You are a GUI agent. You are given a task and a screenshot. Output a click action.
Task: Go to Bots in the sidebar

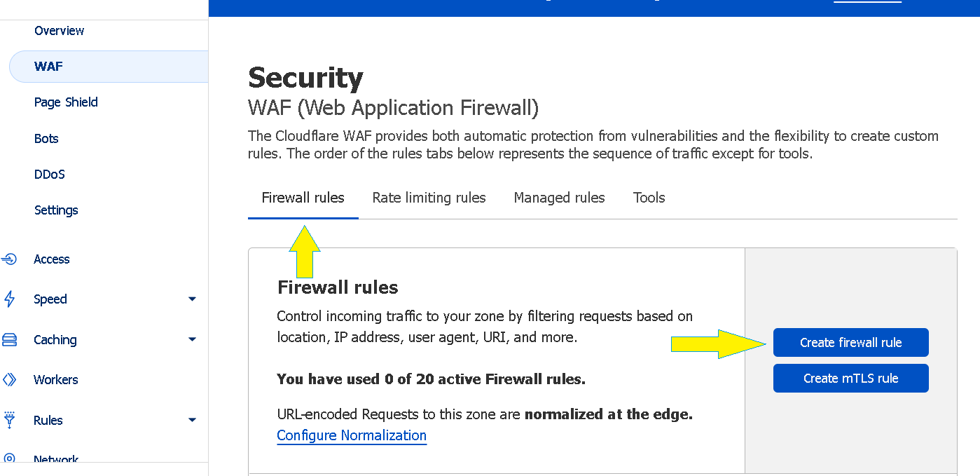coord(46,139)
